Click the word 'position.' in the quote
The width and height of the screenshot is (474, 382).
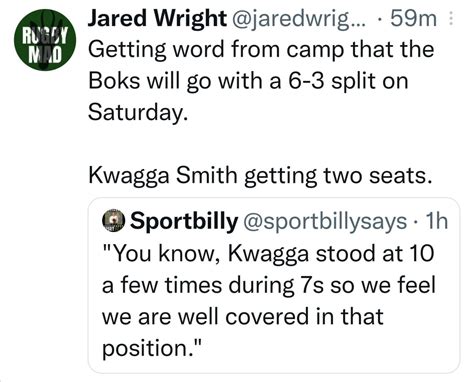pyautogui.click(x=152, y=349)
